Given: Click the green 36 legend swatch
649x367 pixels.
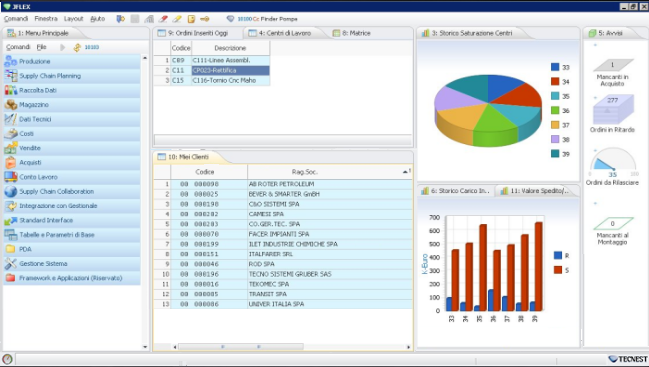Looking at the screenshot, I should pyautogui.click(x=555, y=110).
